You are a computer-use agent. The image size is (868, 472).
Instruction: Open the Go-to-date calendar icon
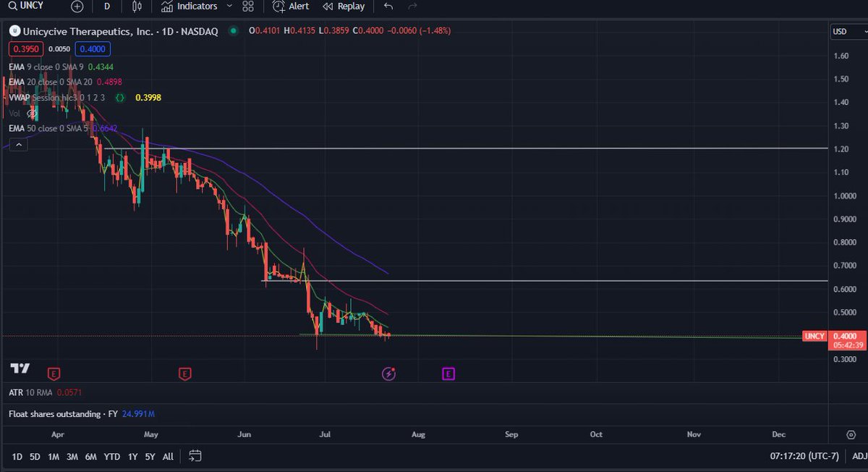tap(194, 457)
